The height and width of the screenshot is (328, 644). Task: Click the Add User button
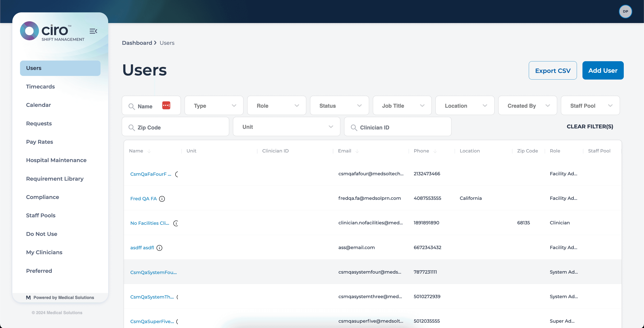603,70
